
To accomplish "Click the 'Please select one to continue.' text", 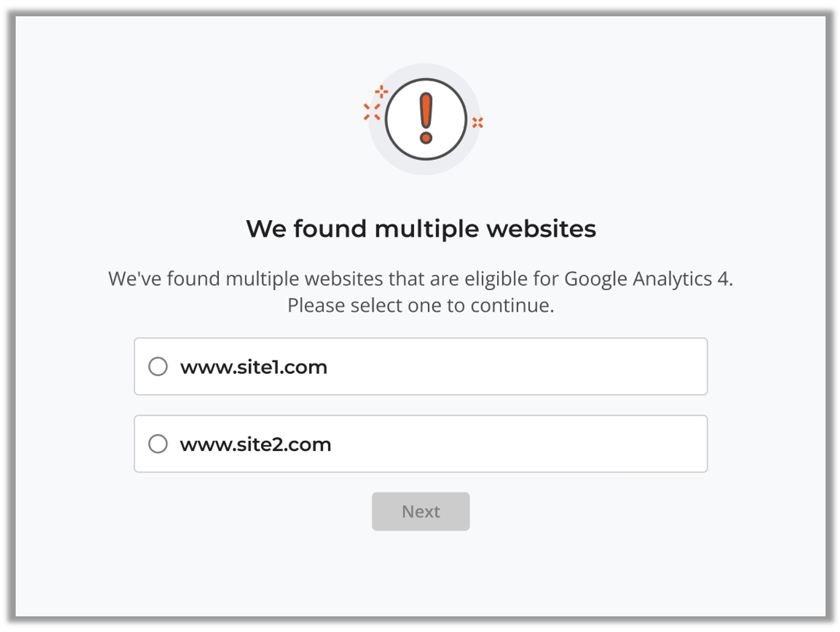I will [421, 305].
